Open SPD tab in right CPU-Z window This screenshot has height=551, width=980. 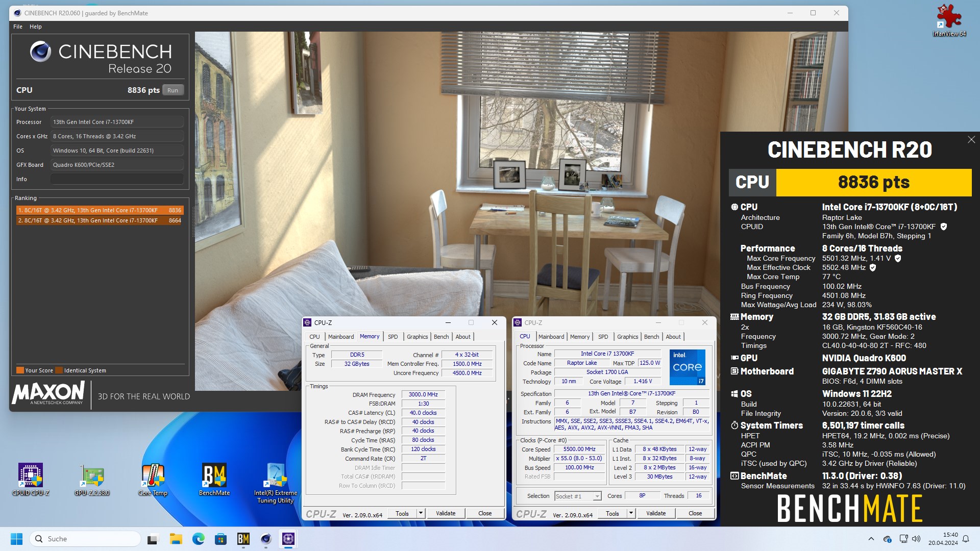click(x=603, y=337)
